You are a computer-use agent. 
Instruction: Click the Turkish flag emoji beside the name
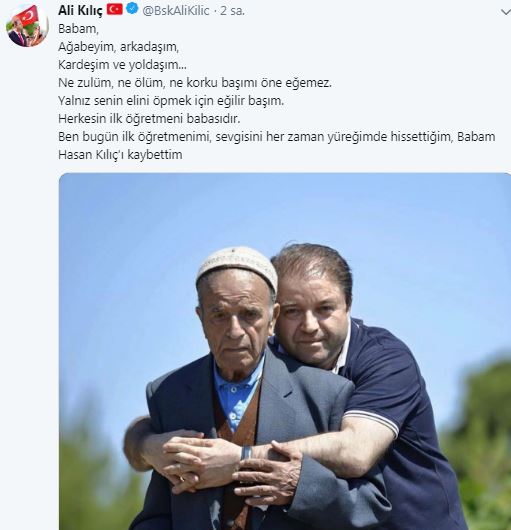[x=115, y=9]
